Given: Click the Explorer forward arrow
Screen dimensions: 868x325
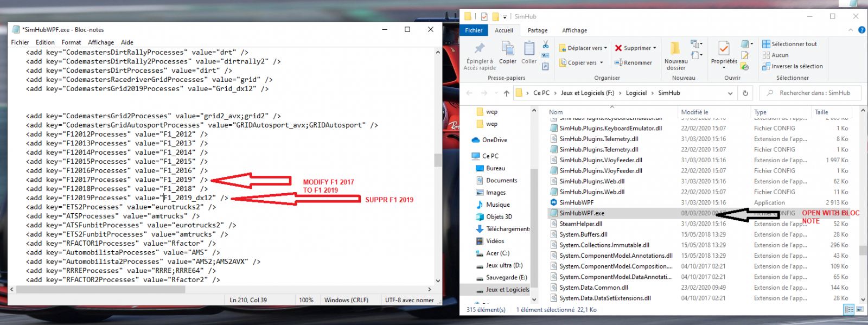Looking at the screenshot, I should (x=484, y=93).
